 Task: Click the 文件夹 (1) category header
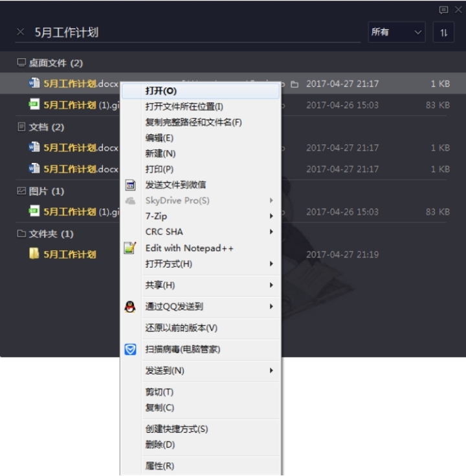coord(45,233)
